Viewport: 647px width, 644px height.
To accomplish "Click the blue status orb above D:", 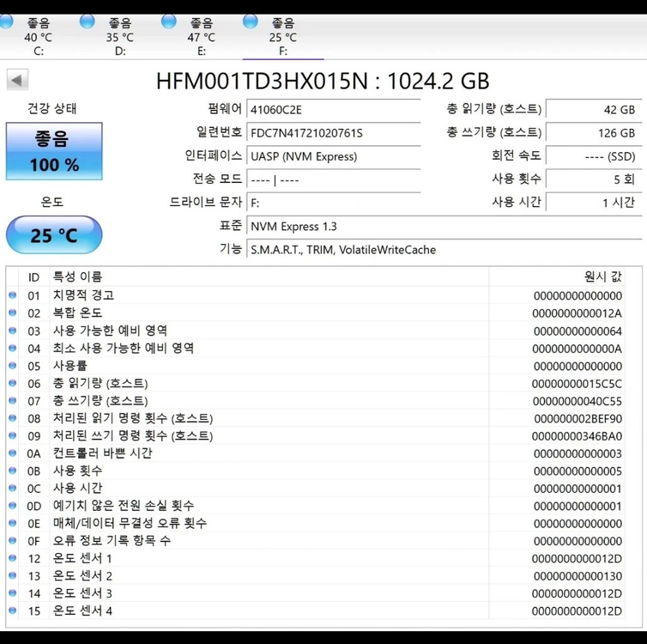I will [87, 21].
